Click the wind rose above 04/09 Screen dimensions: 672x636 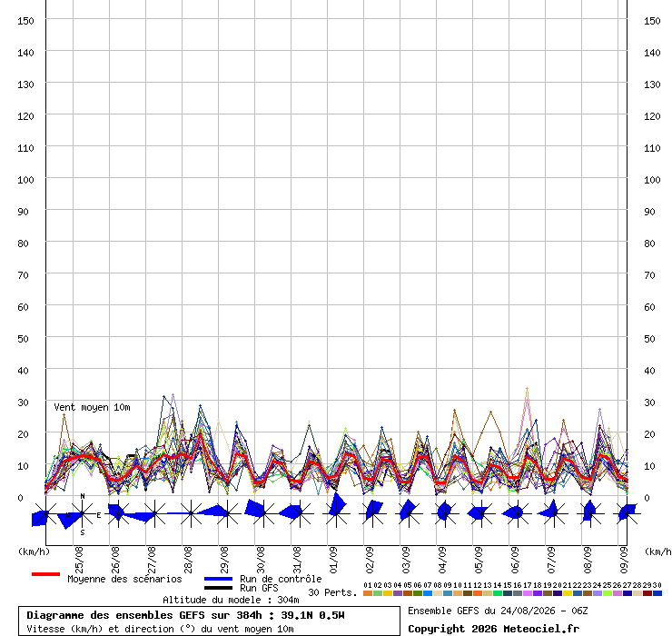click(x=445, y=513)
